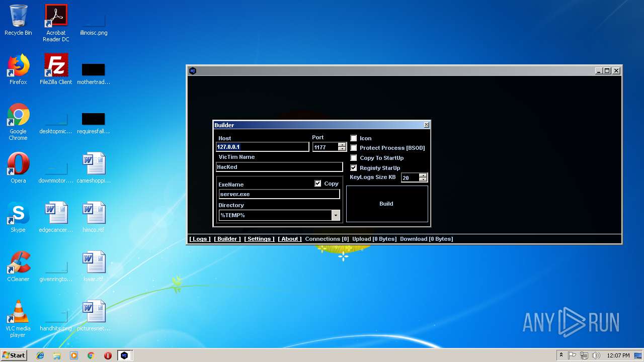This screenshot has height=362, width=644.
Task: Open Skype desktop shortcut
Action: click(18, 217)
